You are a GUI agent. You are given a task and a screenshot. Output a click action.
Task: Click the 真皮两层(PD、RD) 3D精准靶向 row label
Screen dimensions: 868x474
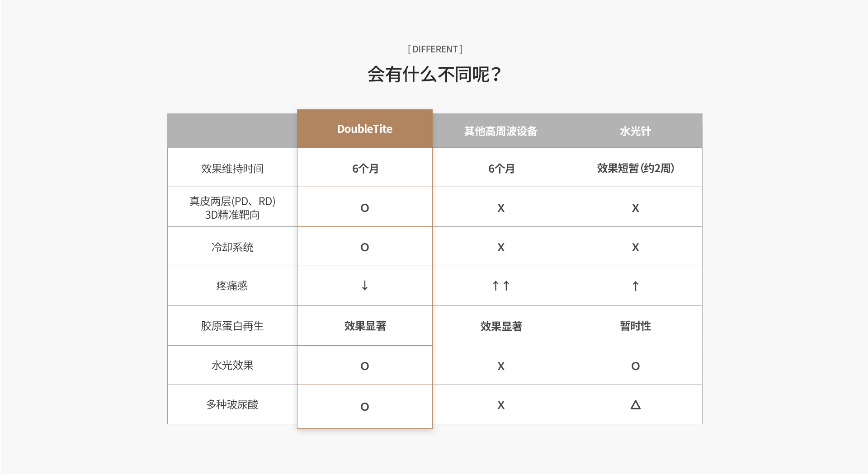click(232, 208)
